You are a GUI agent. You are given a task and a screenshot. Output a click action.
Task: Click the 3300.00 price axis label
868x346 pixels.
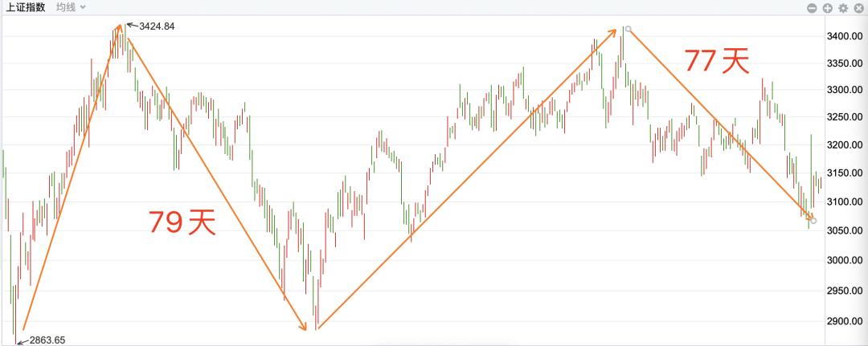tap(845, 90)
